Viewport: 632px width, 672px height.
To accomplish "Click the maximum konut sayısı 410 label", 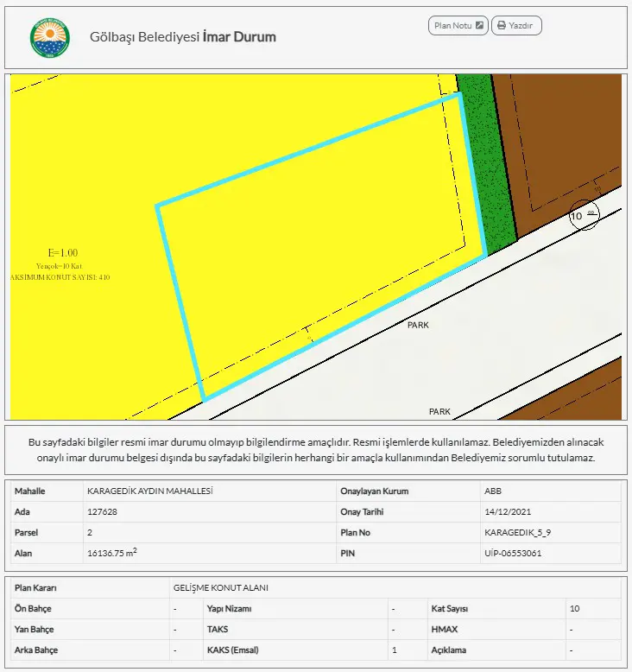I will [x=60, y=277].
